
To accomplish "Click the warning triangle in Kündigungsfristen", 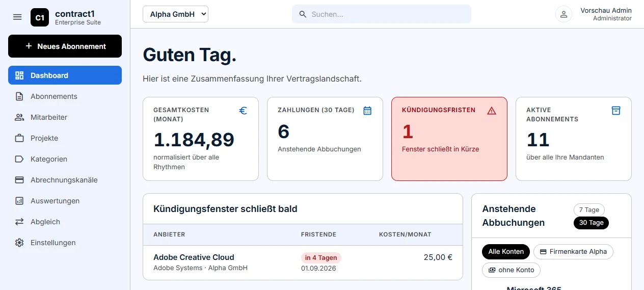I will click(492, 111).
